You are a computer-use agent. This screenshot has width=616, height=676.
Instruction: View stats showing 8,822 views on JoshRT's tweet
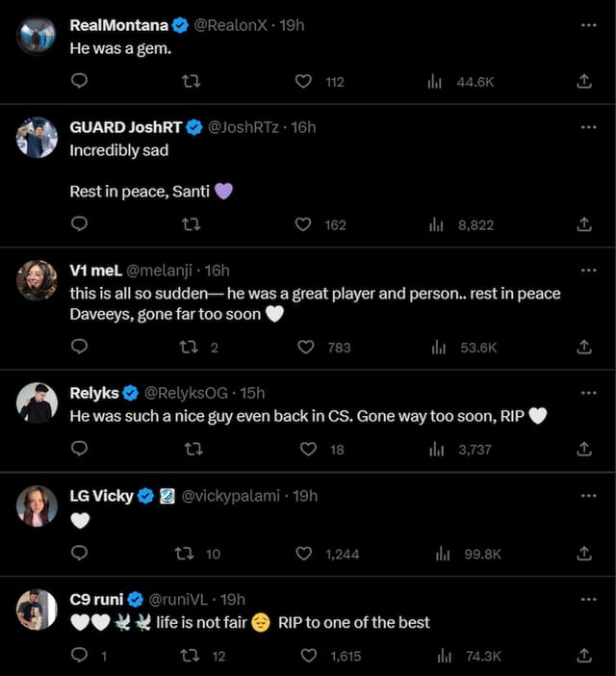click(435, 224)
